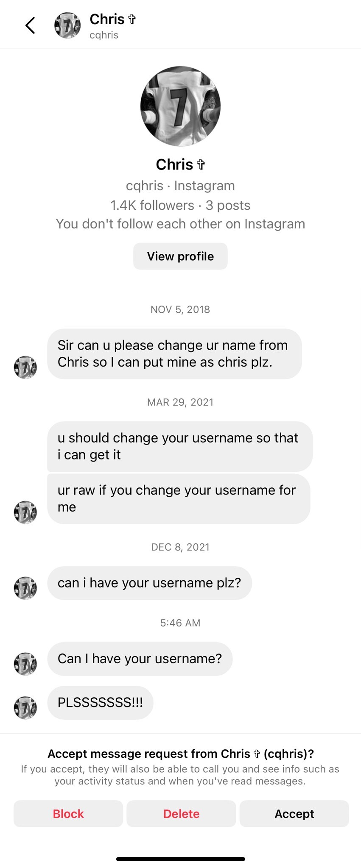The image size is (361, 868).
Task: Tap the cqhris username in the header
Action: (x=104, y=35)
